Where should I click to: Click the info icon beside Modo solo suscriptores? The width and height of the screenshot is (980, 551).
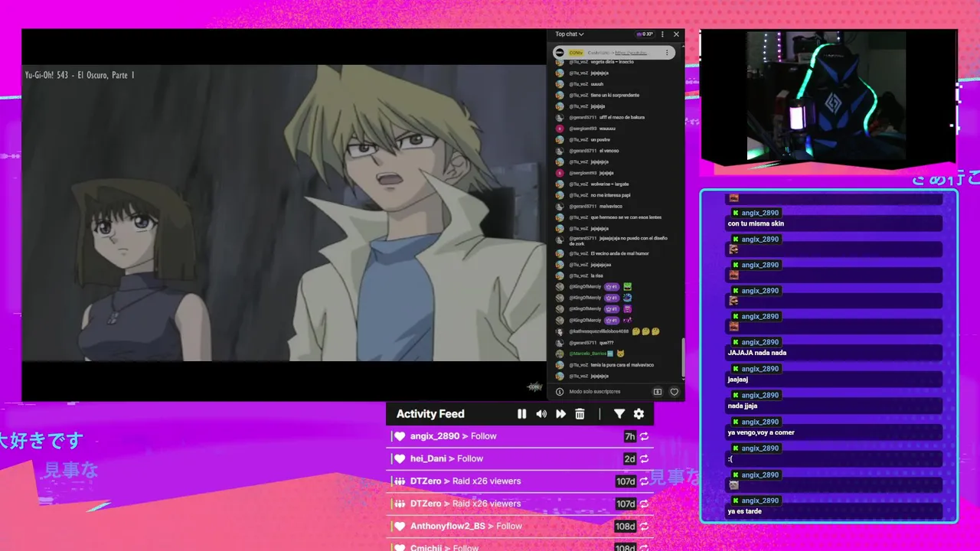click(x=560, y=392)
